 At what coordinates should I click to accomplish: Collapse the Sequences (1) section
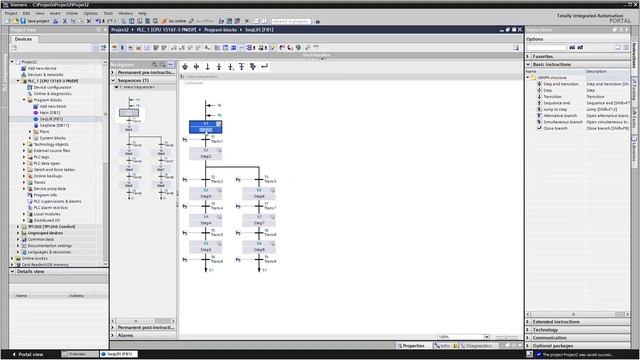pos(113,80)
